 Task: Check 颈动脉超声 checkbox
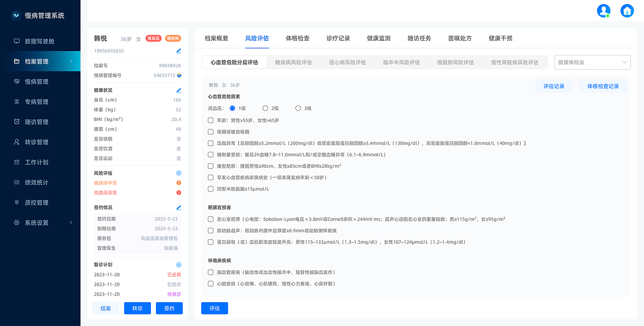211,231
